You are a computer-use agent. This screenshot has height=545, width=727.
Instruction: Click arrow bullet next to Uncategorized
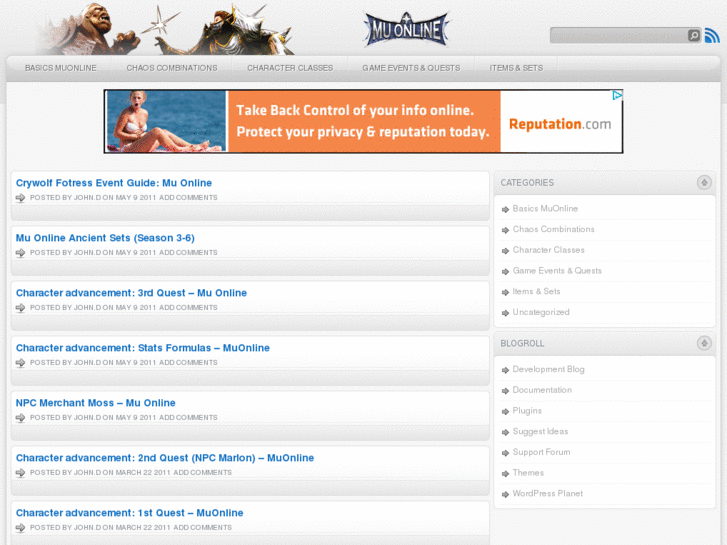(505, 313)
